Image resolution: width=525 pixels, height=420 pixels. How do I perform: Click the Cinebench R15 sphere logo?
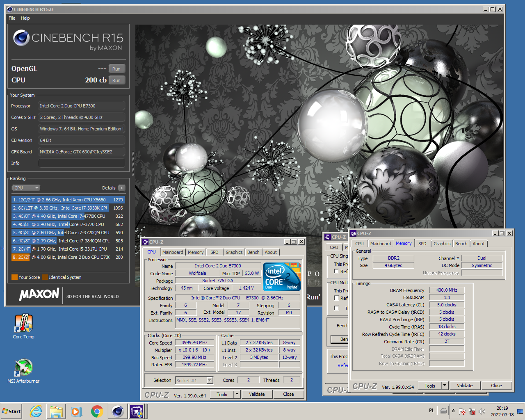point(21,38)
